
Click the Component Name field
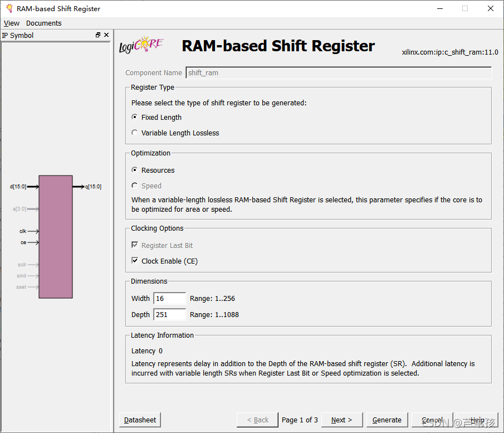[339, 72]
